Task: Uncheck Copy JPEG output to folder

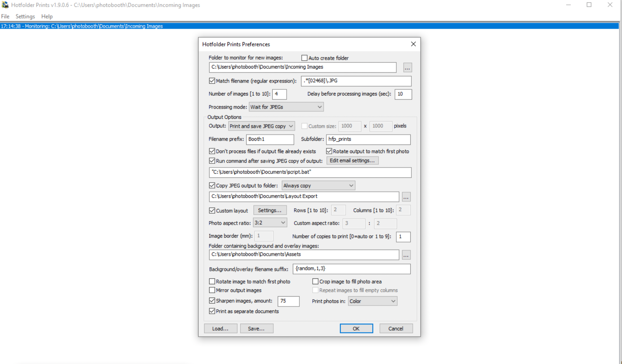Action: [x=212, y=186]
